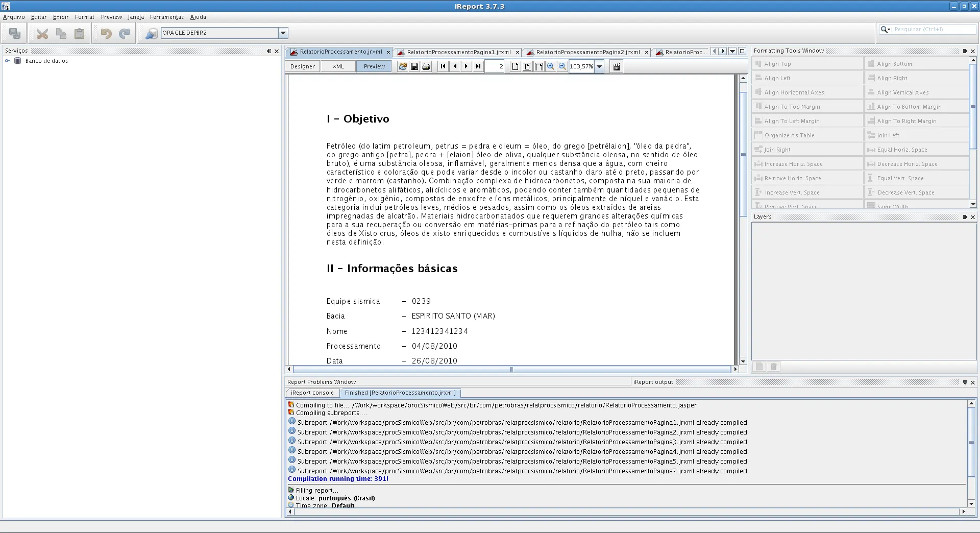Minimize the iReport output panel

(965, 382)
